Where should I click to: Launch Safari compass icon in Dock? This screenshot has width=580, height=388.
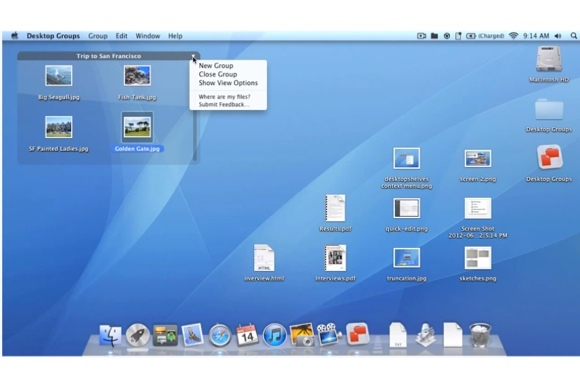click(220, 335)
